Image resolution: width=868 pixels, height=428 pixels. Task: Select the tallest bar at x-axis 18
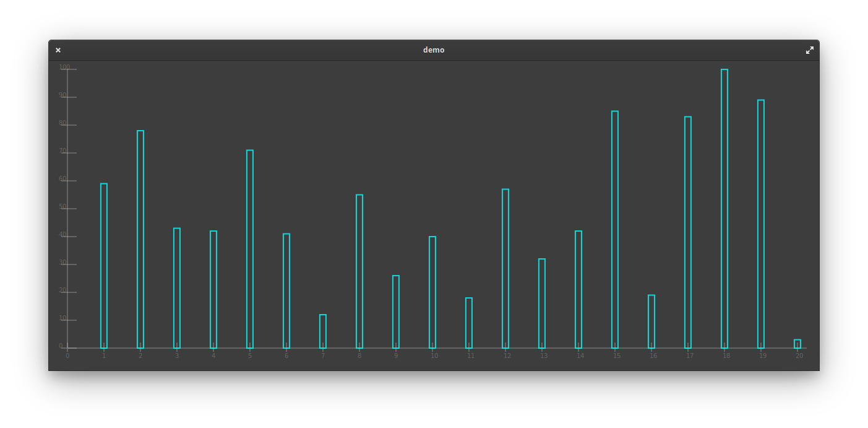coord(724,209)
